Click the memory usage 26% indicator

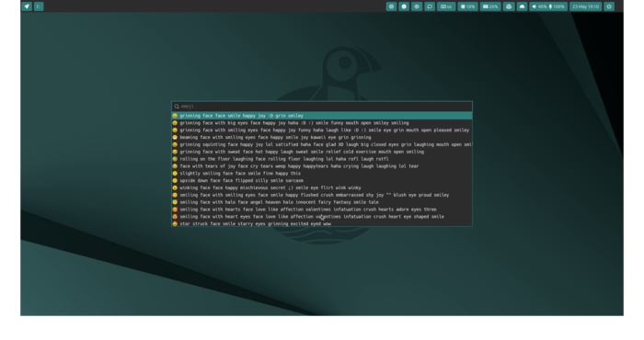coord(490,6)
